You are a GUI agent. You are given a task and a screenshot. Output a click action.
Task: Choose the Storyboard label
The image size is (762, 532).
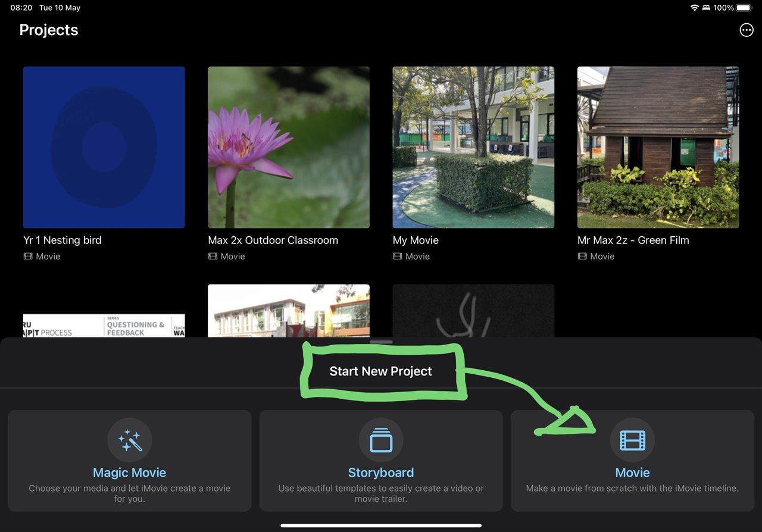click(x=381, y=472)
